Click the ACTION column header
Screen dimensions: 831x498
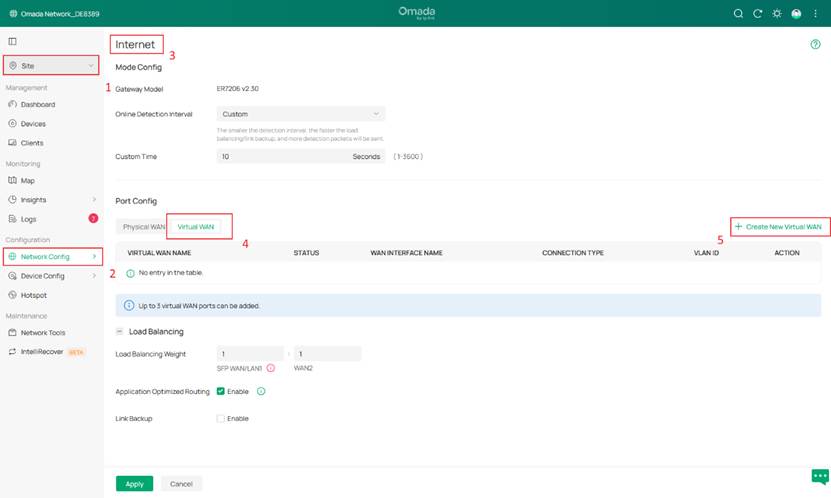787,253
